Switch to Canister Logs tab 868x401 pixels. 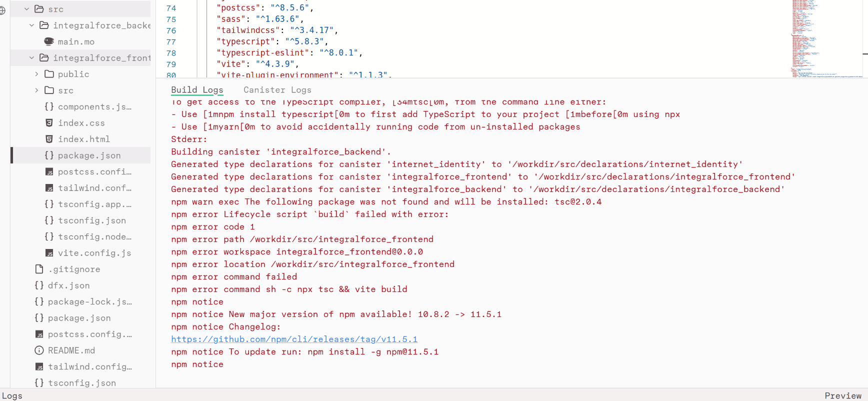(277, 90)
